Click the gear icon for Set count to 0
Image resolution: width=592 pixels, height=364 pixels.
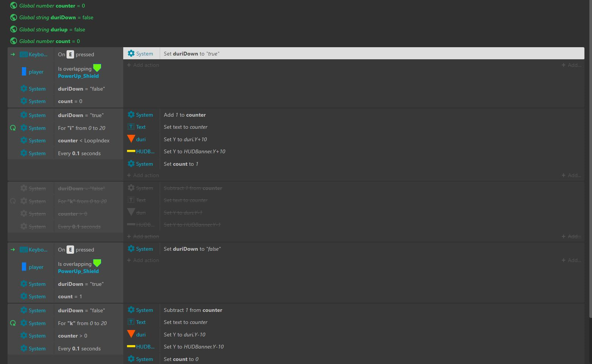tap(131, 359)
